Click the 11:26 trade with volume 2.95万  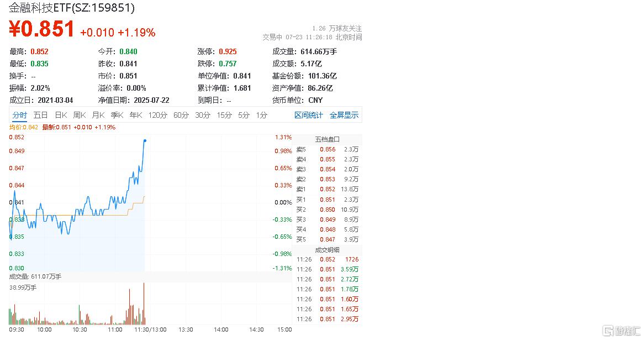[328, 319]
